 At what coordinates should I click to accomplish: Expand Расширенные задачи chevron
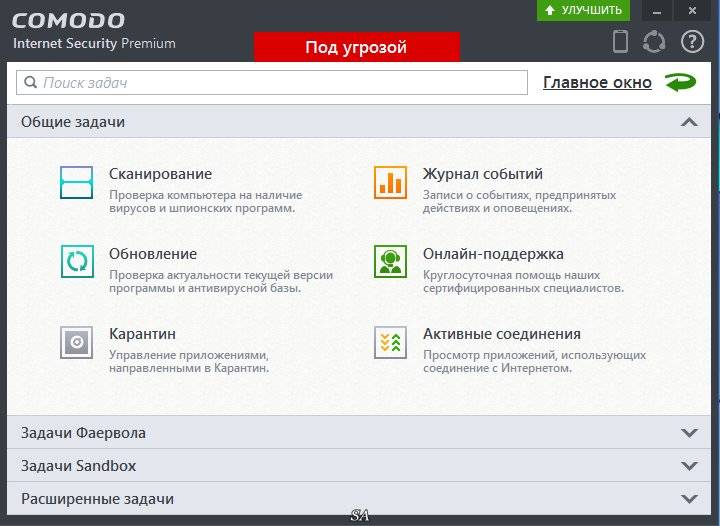coord(689,499)
